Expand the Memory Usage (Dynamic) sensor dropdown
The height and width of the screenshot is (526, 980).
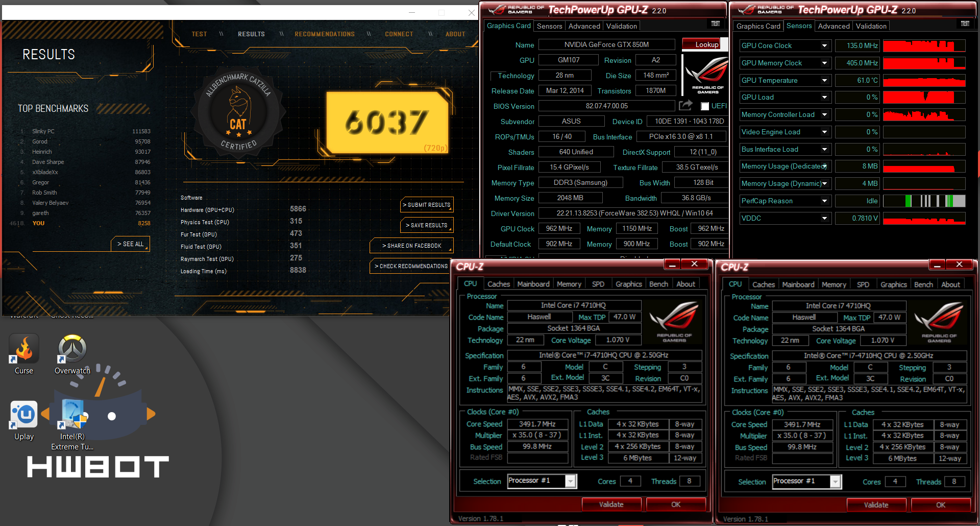pos(824,184)
